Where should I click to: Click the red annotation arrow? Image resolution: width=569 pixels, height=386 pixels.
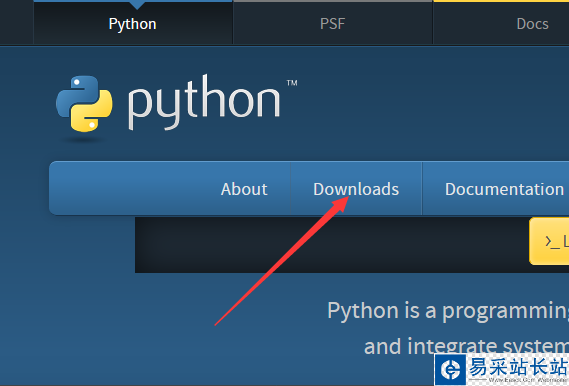282,261
